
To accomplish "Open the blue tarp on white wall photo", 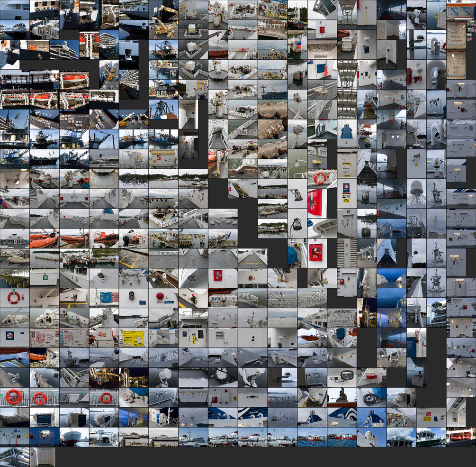I will pyautogui.click(x=104, y=298).
